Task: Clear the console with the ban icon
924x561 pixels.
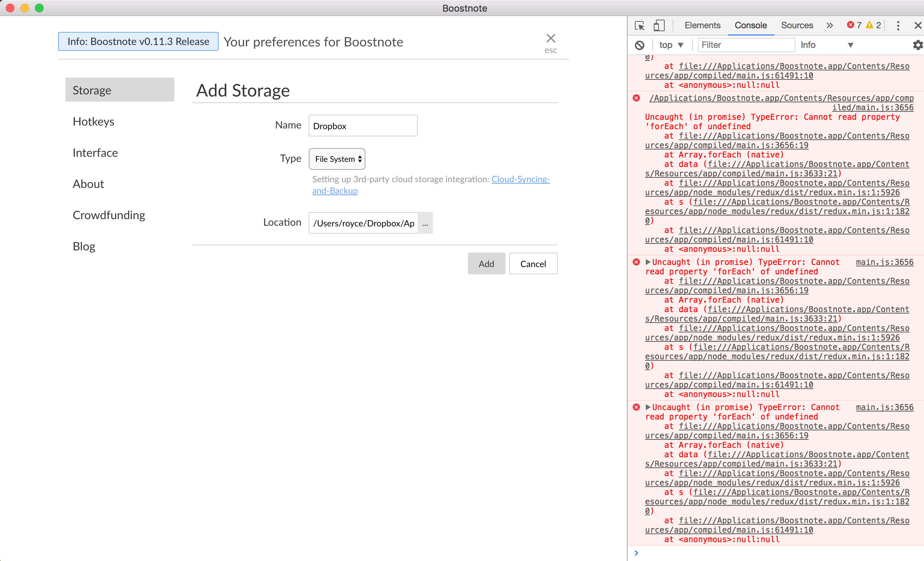Action: tap(640, 45)
